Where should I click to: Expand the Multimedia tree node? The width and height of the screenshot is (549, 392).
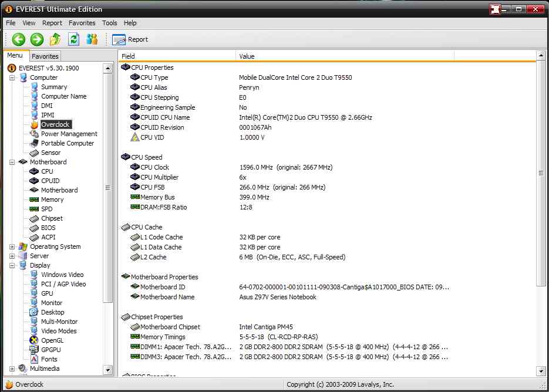(12, 369)
